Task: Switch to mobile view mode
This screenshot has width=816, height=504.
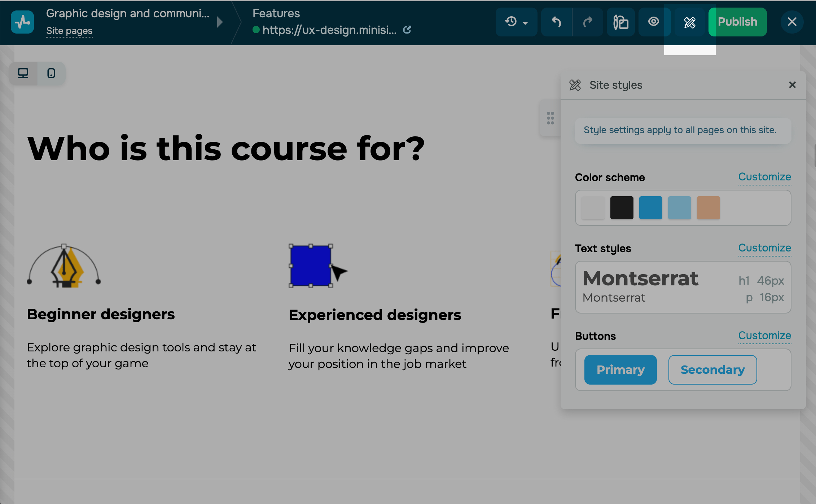Action: tap(51, 74)
